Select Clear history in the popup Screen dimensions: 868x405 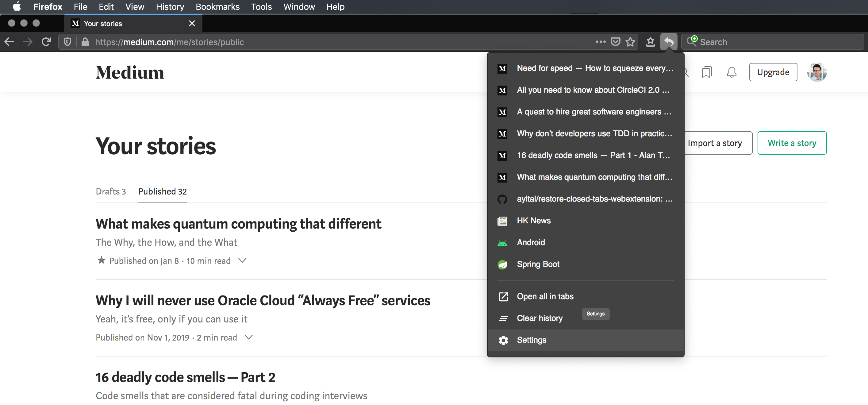point(540,318)
